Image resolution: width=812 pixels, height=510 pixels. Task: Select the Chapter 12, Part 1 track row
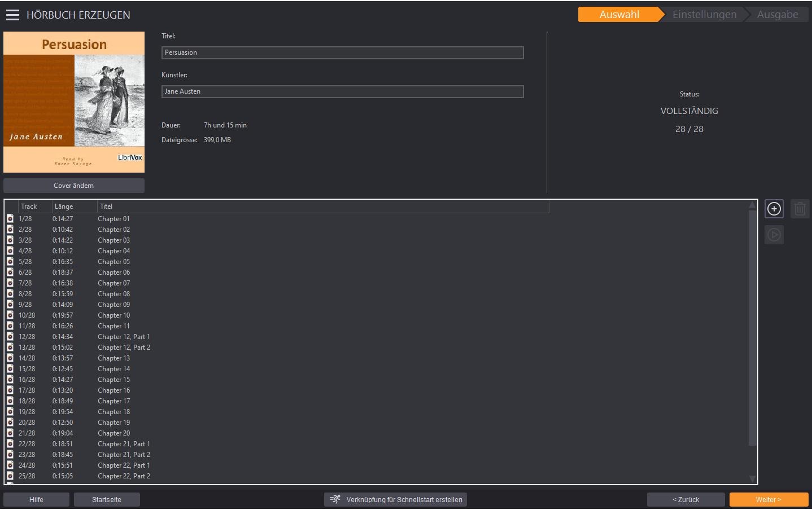tap(277, 337)
